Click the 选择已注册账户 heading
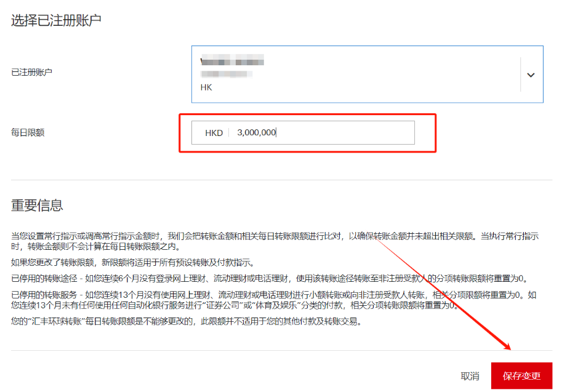The image size is (562, 392). (56, 20)
